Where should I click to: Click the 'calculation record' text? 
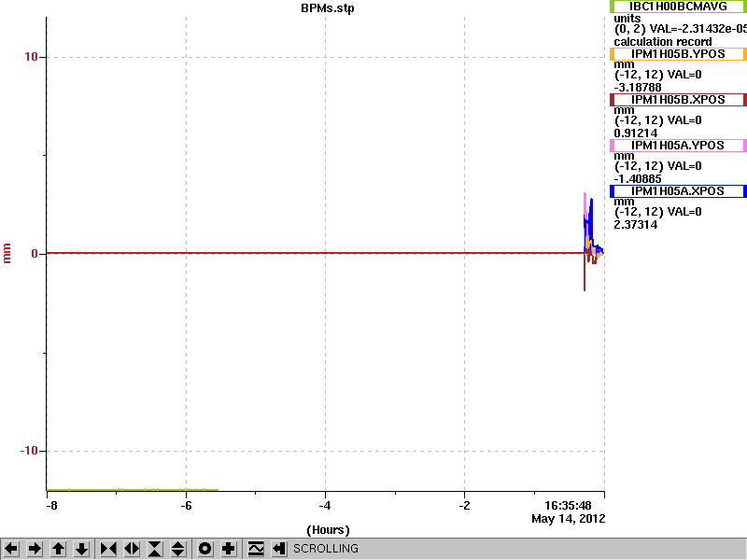[x=663, y=42]
